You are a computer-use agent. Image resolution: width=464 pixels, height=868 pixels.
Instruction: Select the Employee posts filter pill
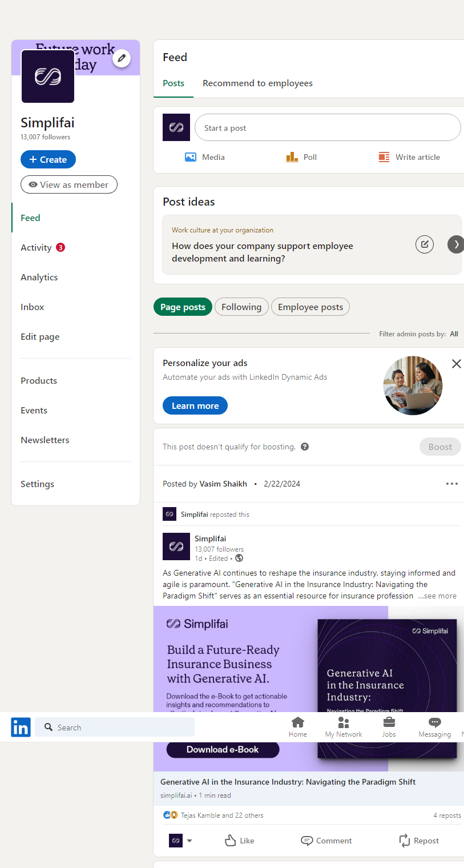310,307
